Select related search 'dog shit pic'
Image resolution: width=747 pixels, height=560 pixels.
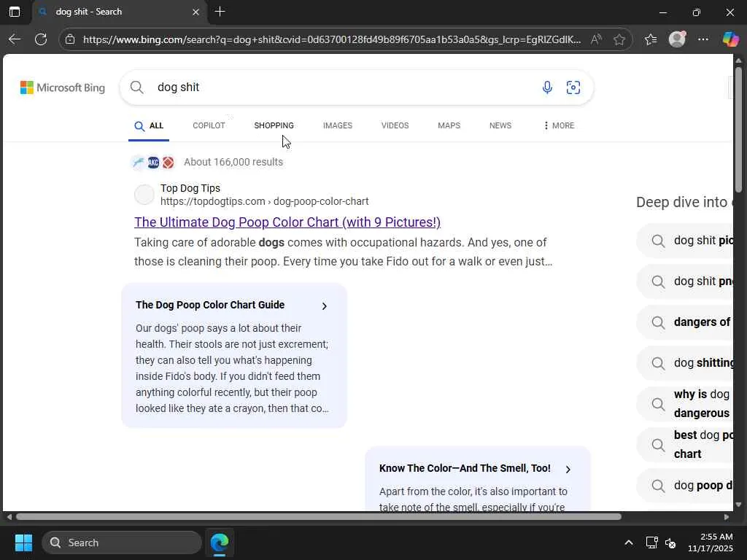pos(686,241)
